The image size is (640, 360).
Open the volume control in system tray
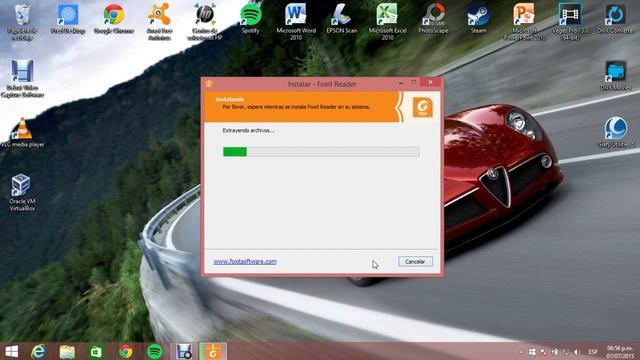577,352
